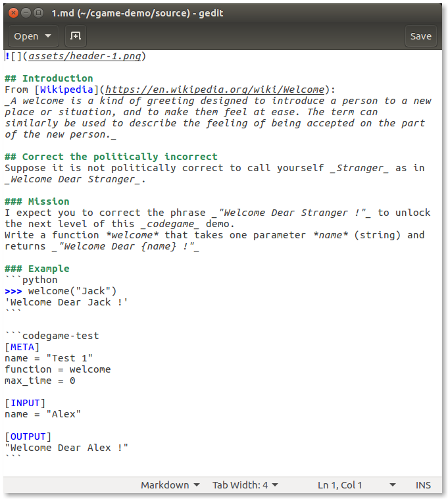
Task: Click the '## Correct the politically incorrect' heading
Action: 111,157
